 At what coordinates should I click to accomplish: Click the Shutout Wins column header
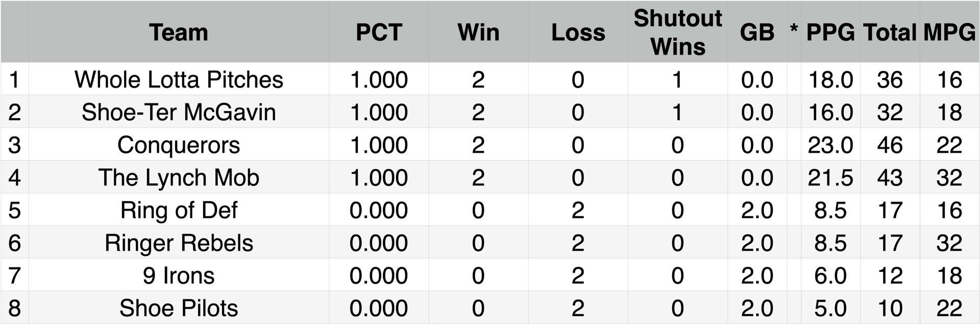pyautogui.click(x=677, y=32)
